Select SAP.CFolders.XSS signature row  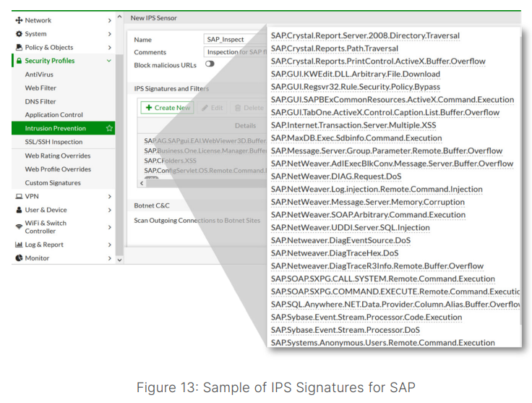tap(170, 161)
